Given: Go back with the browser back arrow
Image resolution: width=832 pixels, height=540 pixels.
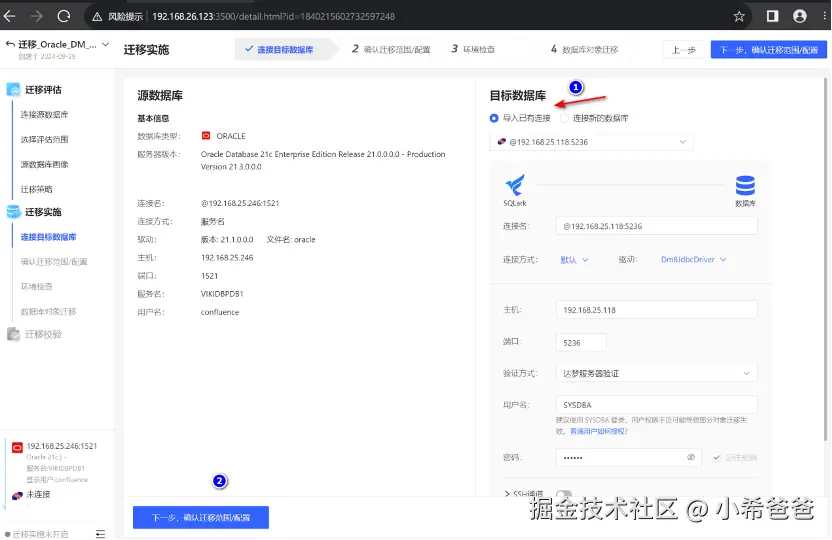Looking at the screenshot, I should [x=10, y=16].
